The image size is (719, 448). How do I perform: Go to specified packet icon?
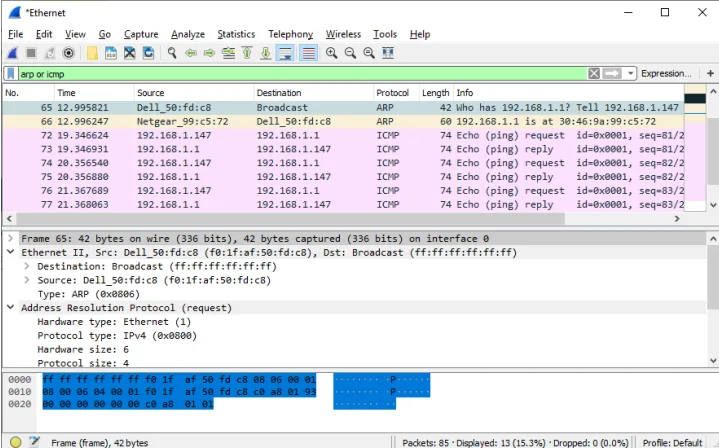(228, 53)
